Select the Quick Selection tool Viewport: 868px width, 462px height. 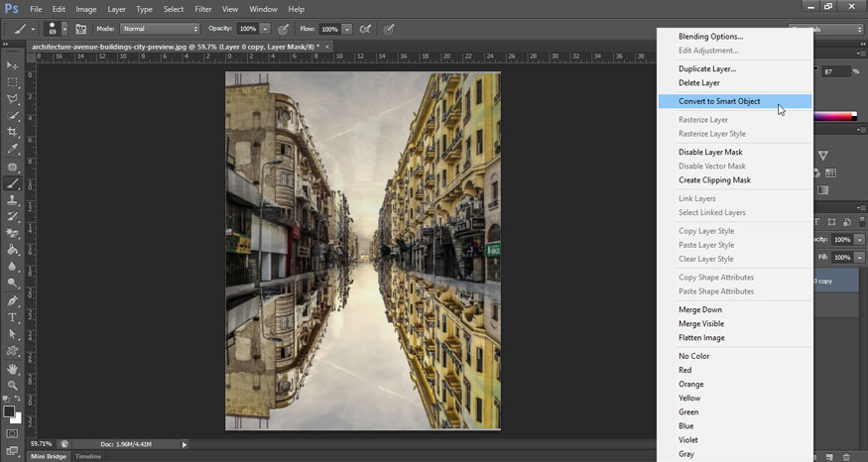point(12,116)
